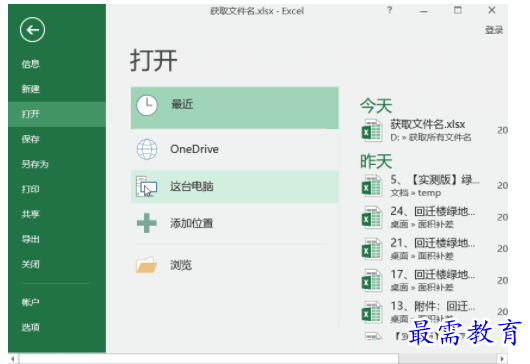The image size is (530, 364).
Task: Click the path D: » 获取所有文件名
Action: 431,137
